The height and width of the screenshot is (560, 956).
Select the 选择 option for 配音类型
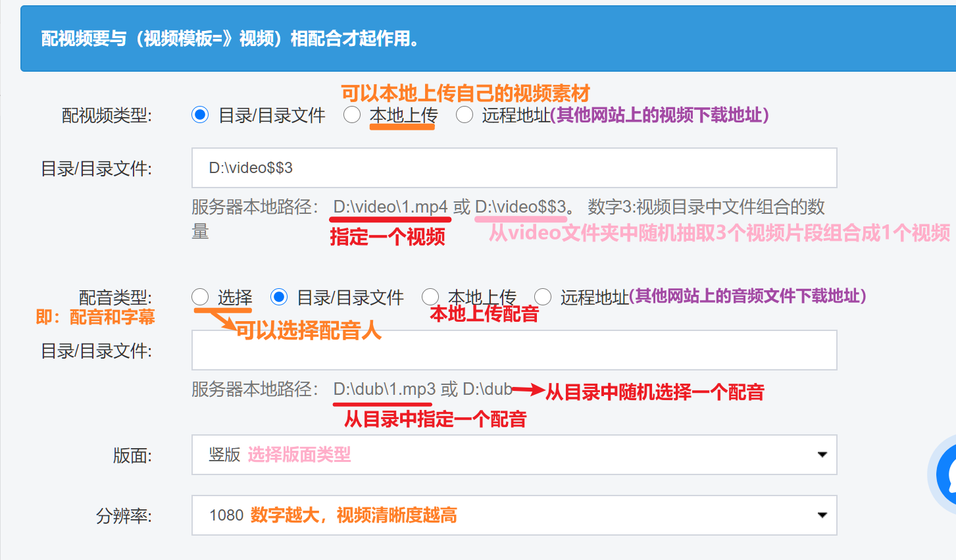(x=200, y=297)
